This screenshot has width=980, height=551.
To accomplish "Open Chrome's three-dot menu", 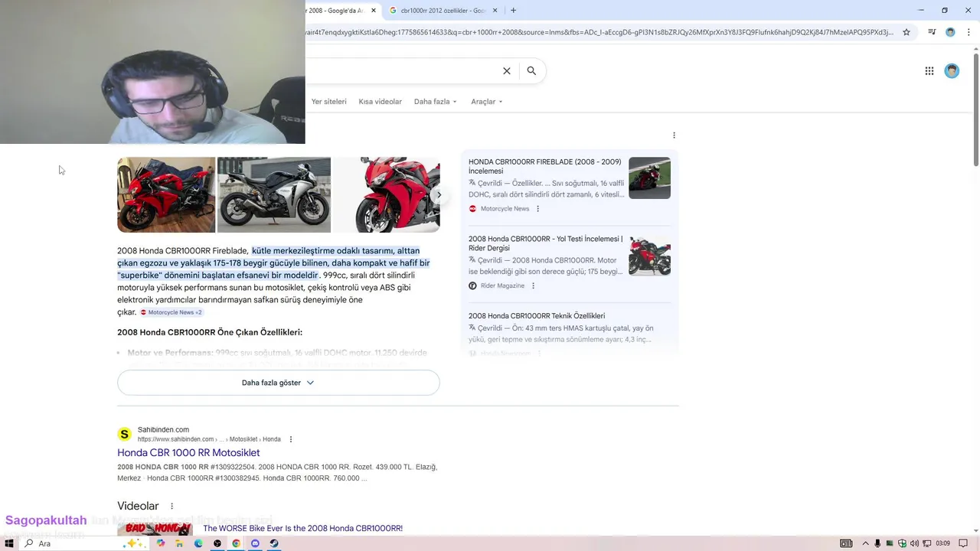I will tap(969, 32).
